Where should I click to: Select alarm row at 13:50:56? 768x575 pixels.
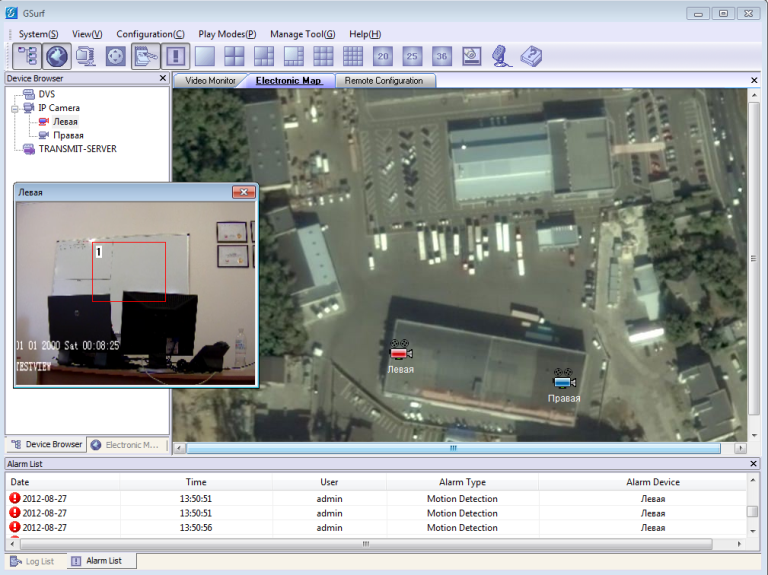(x=377, y=528)
